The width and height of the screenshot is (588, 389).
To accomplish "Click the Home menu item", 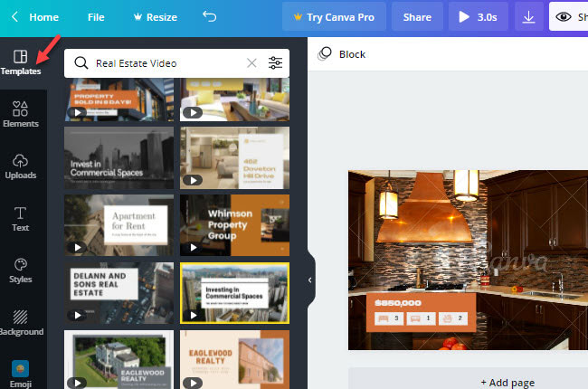I will [x=44, y=17].
